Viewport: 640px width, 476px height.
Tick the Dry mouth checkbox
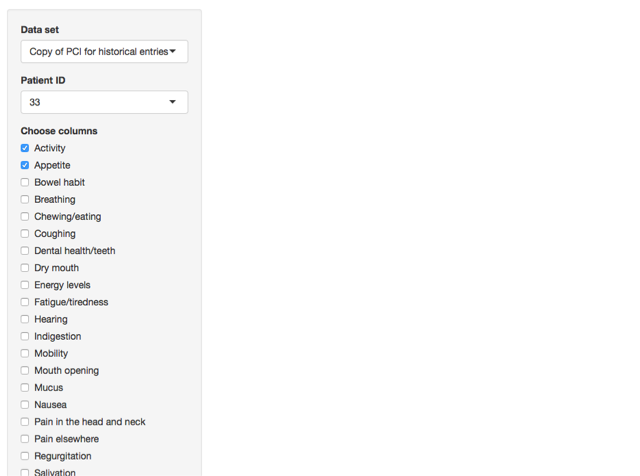(25, 268)
